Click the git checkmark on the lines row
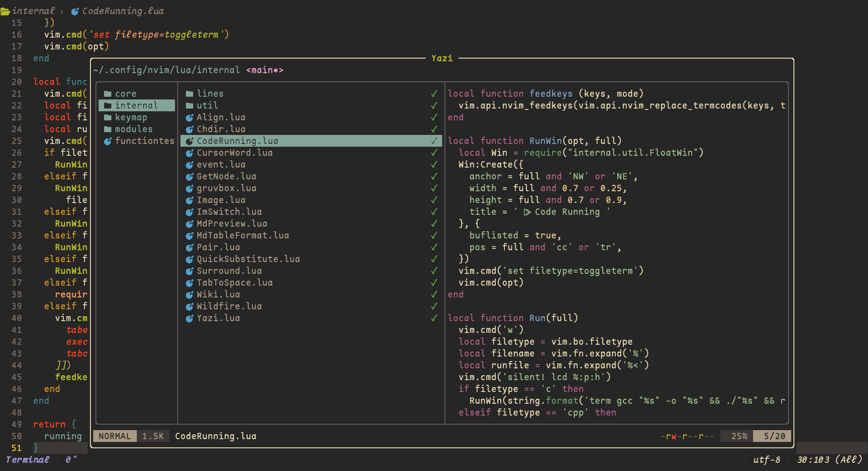The height and width of the screenshot is (471, 868). click(x=434, y=94)
